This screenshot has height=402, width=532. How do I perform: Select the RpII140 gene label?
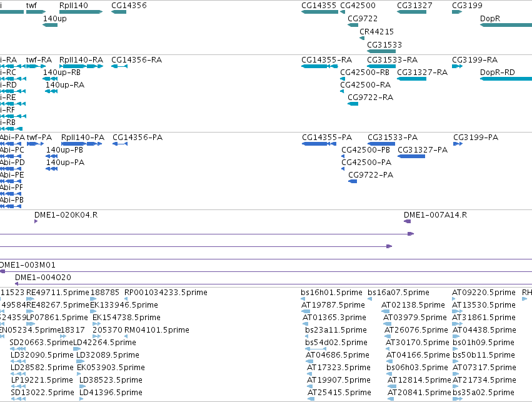(x=74, y=6)
